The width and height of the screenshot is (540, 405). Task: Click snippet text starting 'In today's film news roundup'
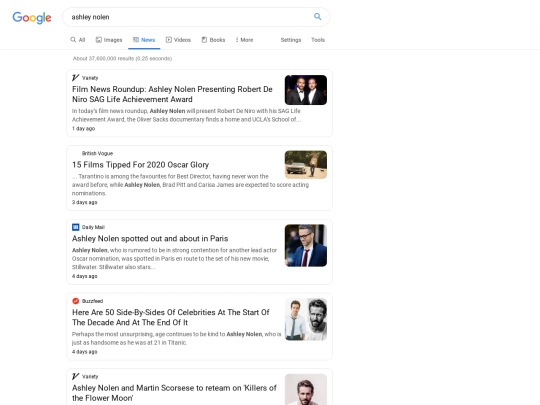coord(186,115)
